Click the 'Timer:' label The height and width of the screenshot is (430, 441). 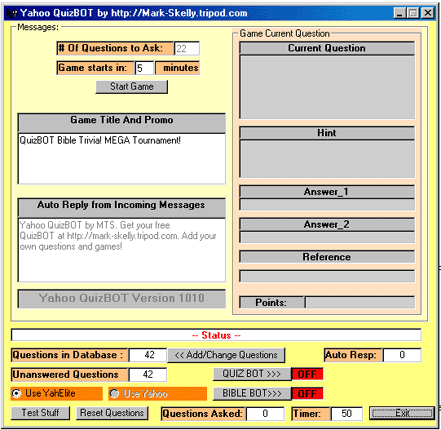311,414
